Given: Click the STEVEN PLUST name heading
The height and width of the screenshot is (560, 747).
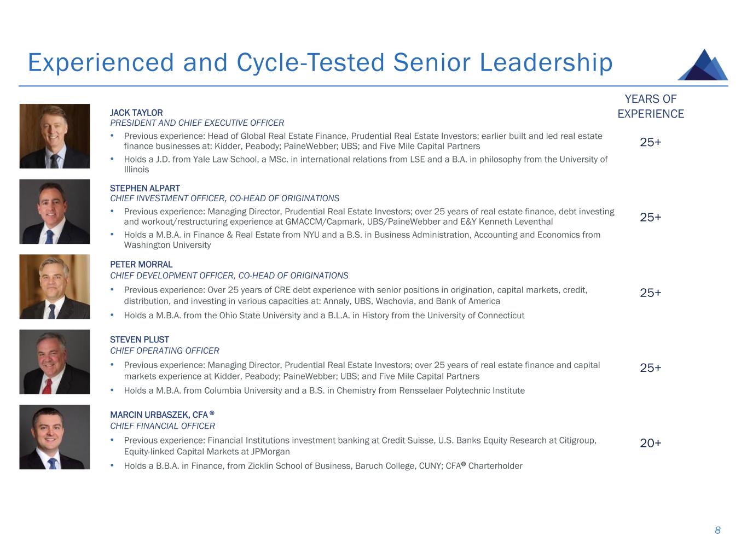Looking at the screenshot, I should [x=140, y=340].
